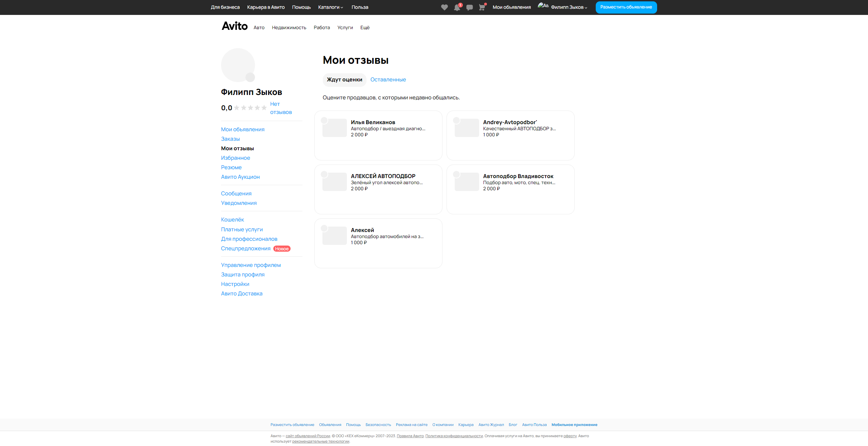The height and width of the screenshot is (446, 868).
Task: Click the Avito logo
Action: pos(235,26)
